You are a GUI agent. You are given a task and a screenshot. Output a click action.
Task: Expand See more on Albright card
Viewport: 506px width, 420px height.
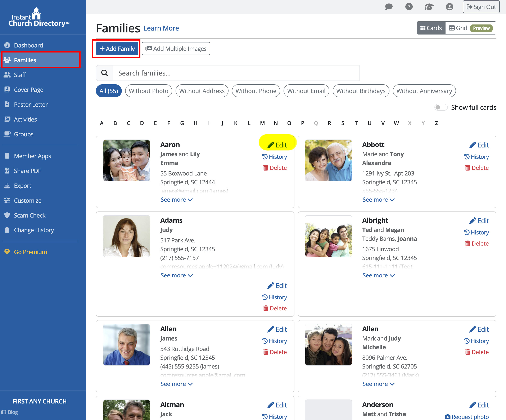(379, 275)
